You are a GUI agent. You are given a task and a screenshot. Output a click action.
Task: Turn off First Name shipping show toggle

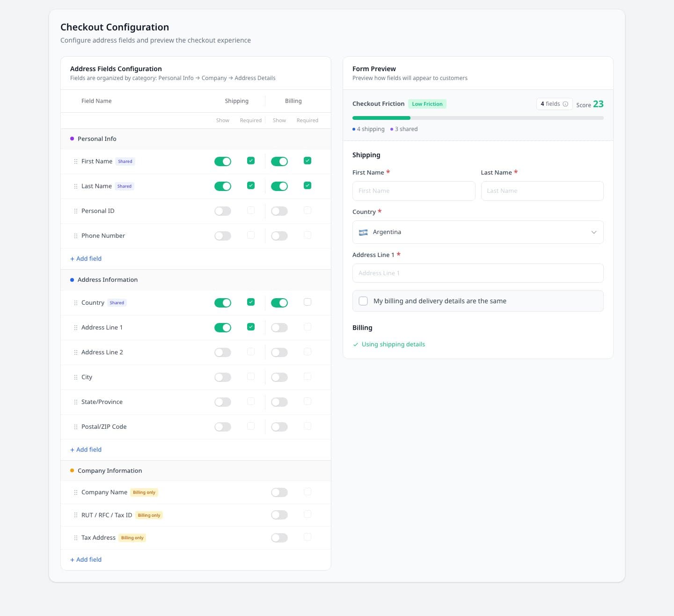223,161
